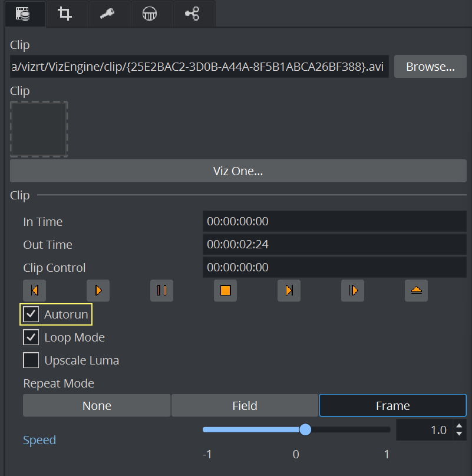Click the Speed slider handle
Viewport: 472px width, 476px height.
click(x=305, y=429)
